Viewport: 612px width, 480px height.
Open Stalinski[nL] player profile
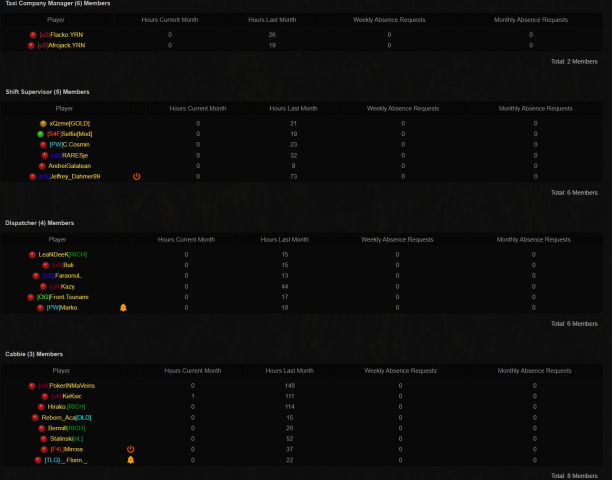point(67,439)
